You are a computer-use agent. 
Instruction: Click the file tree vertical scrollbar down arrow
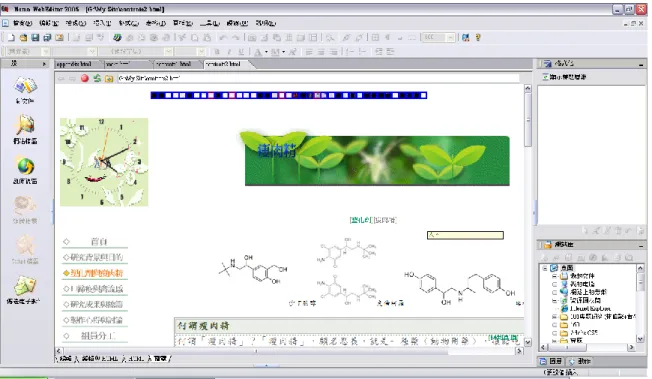[x=640, y=339]
